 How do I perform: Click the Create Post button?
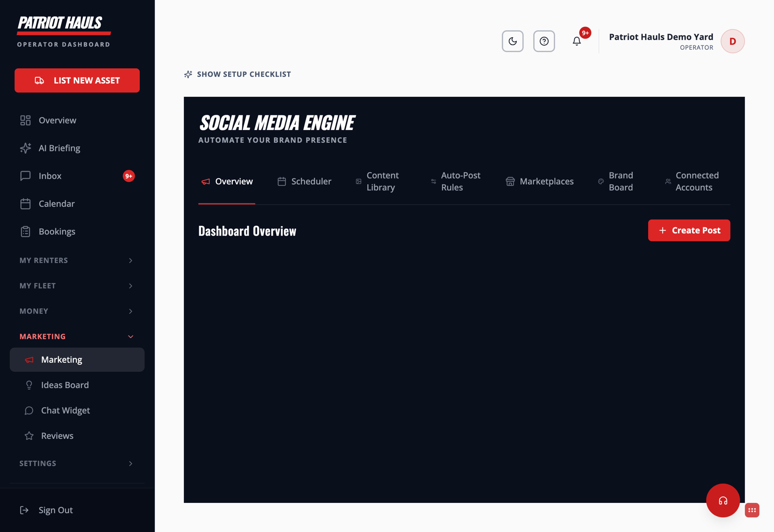pos(689,231)
